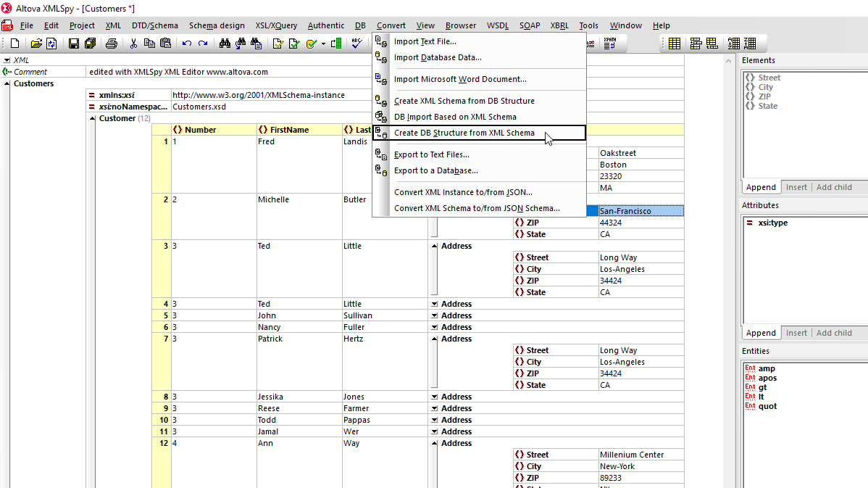Collapse the XML root row expander
The width and height of the screenshot is (868, 488).
pyautogui.click(x=7, y=60)
